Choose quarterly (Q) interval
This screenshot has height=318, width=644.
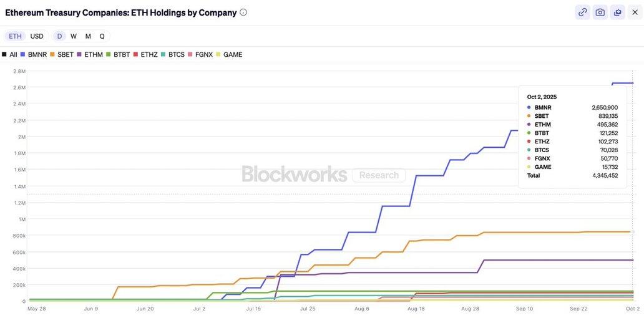coord(102,36)
